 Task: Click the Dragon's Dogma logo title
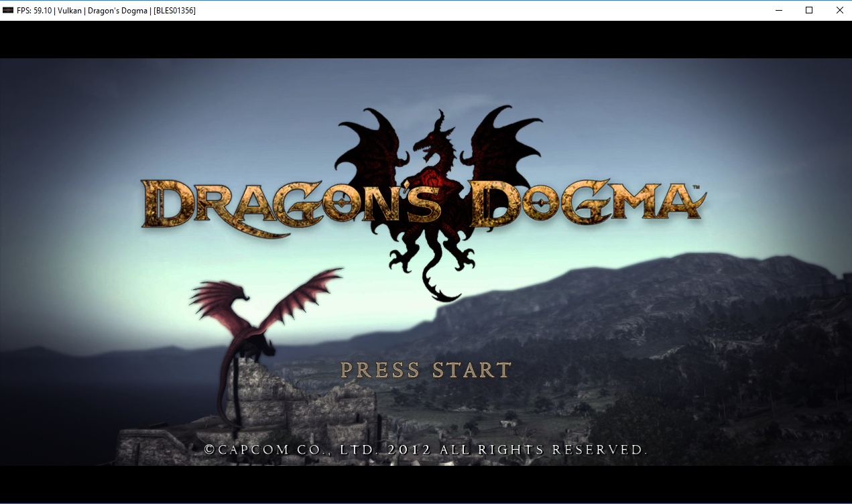tap(424, 204)
